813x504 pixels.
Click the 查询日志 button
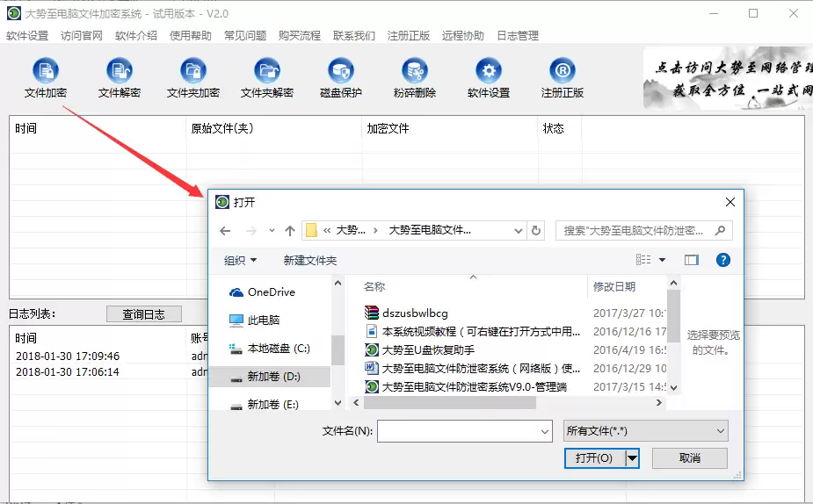tap(144, 314)
